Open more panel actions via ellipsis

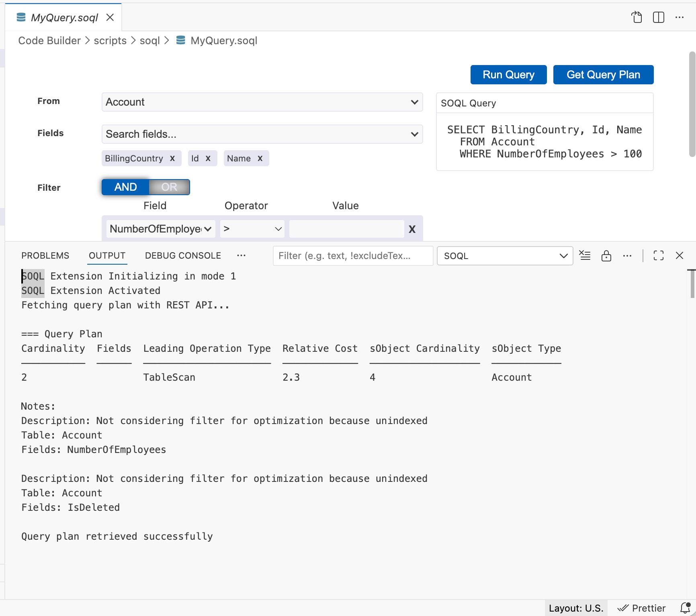tap(627, 255)
